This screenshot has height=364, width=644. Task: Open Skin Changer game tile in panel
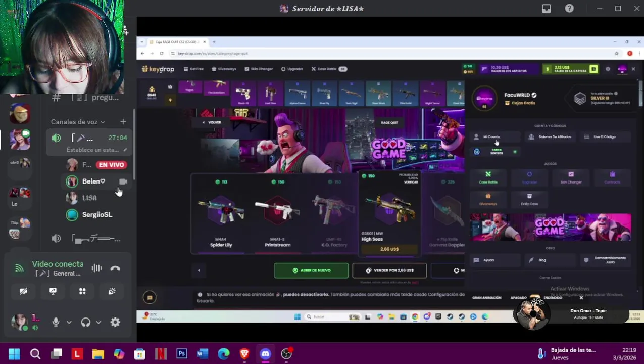(571, 177)
